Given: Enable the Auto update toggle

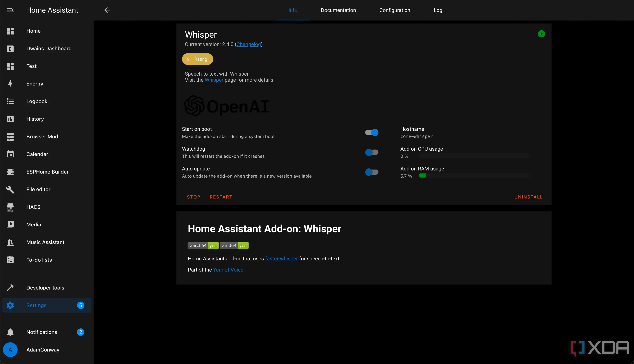Looking at the screenshot, I should tap(372, 172).
